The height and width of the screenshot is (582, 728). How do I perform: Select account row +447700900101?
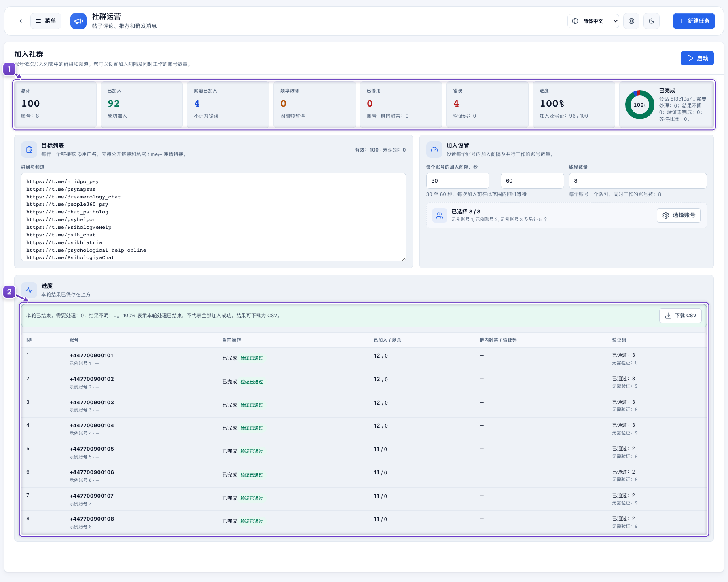pos(364,359)
